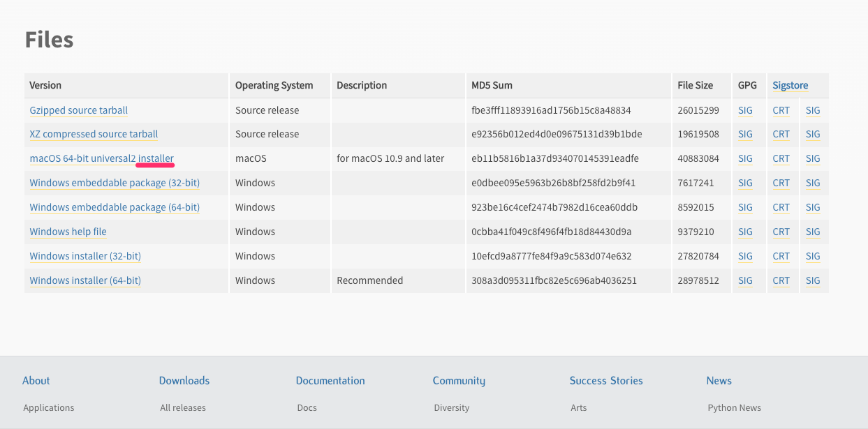Viewport: 868px width, 429px height.
Task: Open Docs under Documentation
Action: click(x=307, y=407)
